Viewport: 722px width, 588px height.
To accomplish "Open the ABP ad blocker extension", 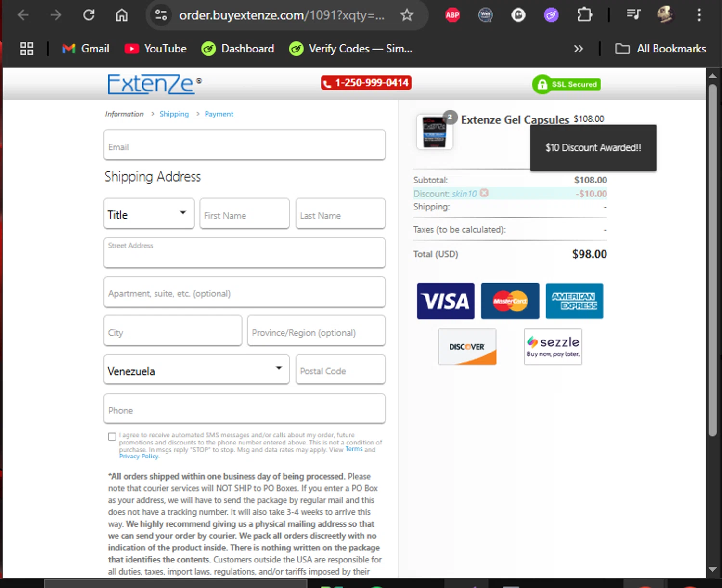I will click(452, 15).
